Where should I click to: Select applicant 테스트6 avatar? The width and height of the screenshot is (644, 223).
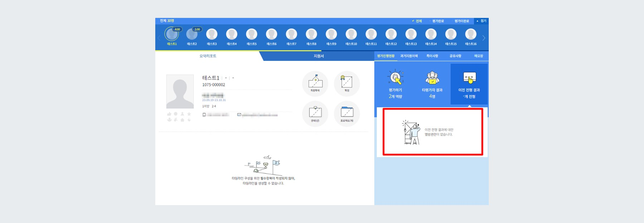(x=272, y=34)
